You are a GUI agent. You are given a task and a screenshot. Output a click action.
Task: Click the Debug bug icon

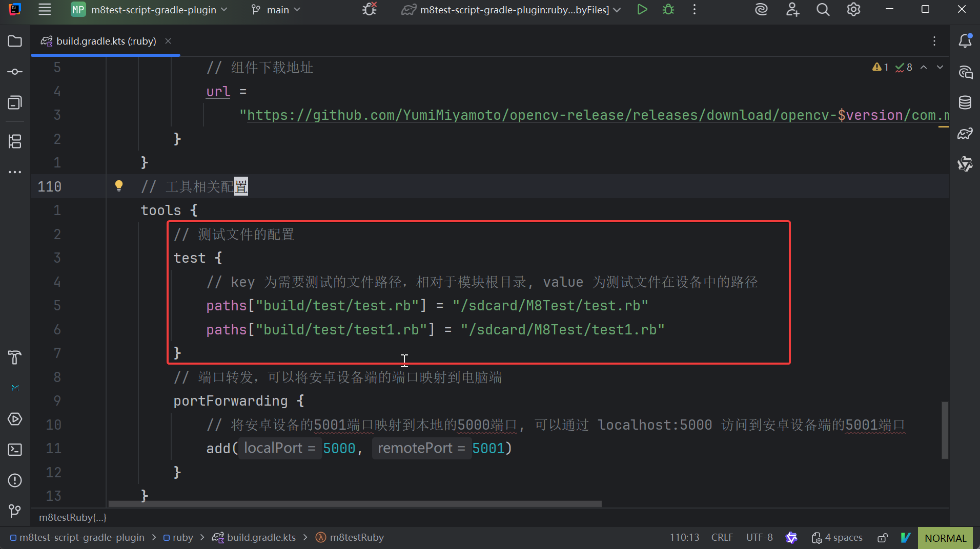pyautogui.click(x=668, y=10)
